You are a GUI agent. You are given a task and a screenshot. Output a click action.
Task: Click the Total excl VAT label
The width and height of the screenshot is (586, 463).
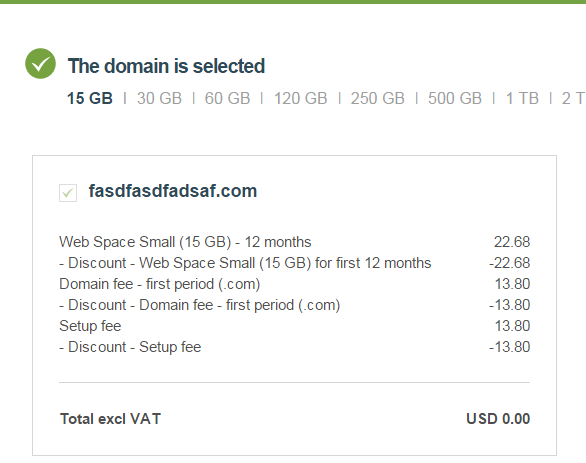110,419
